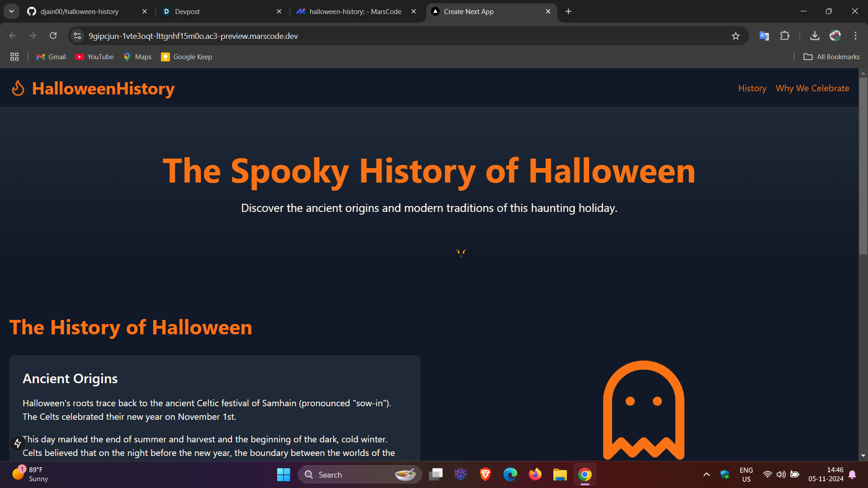868x488 pixels.
Task: Open the YouTube bookmark
Action: 94,57
